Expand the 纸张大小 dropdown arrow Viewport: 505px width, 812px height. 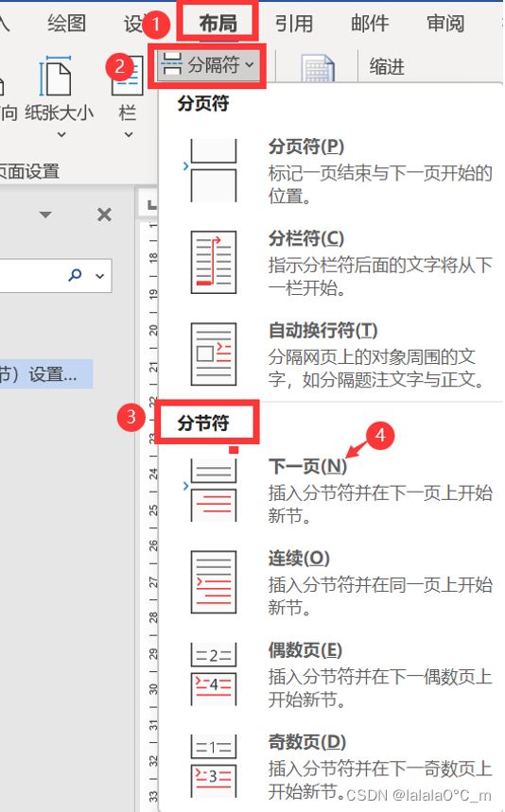(x=61, y=134)
